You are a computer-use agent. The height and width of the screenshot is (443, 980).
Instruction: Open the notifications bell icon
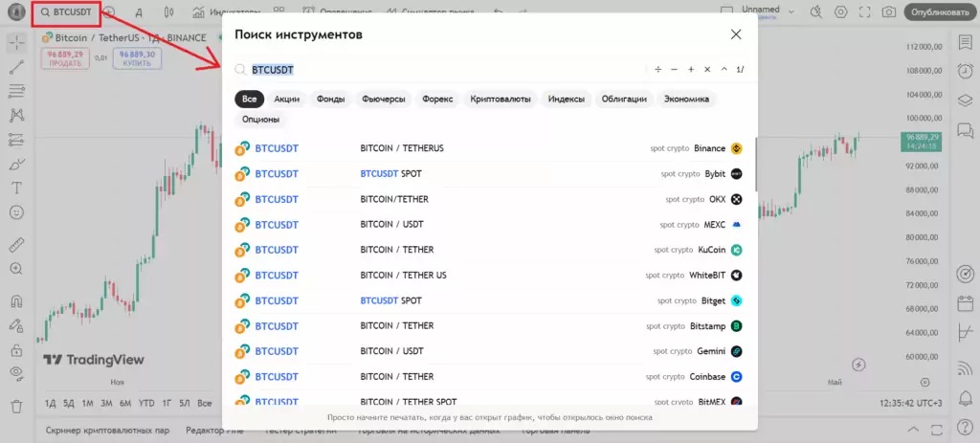pos(965,397)
